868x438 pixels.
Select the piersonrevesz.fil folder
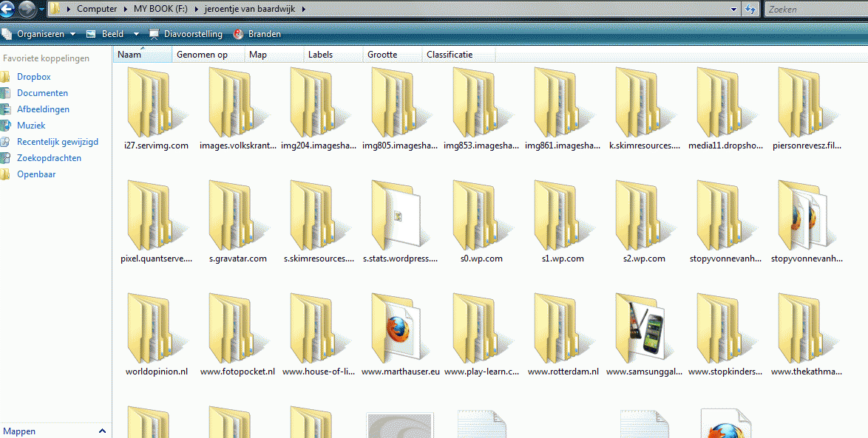[x=807, y=109]
